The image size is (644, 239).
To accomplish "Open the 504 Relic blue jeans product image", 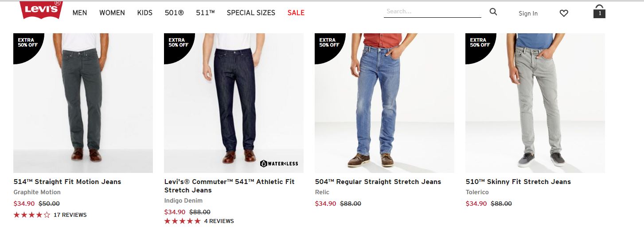I will click(x=384, y=103).
